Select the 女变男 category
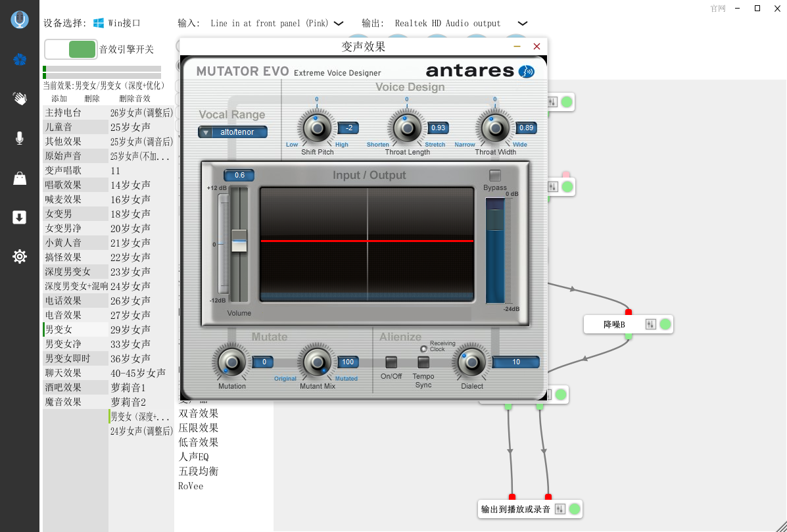The height and width of the screenshot is (532, 787). tap(76, 214)
